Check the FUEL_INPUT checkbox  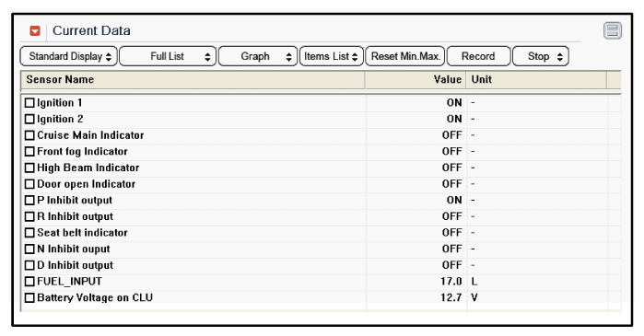click(x=29, y=282)
